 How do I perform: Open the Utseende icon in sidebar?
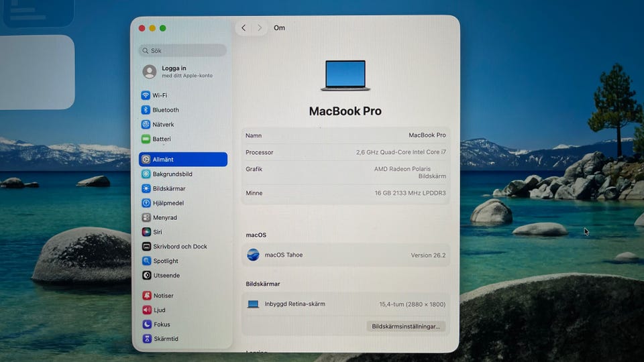[147, 276]
